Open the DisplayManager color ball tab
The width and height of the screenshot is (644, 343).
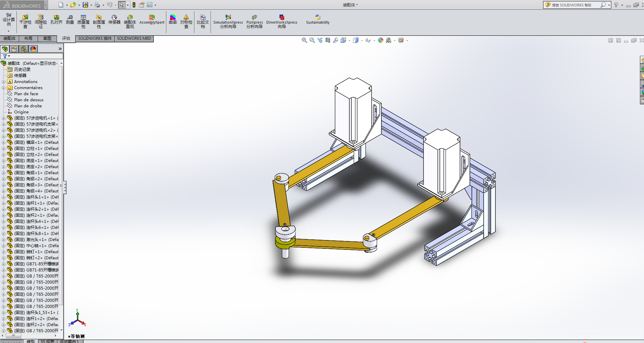click(x=33, y=49)
